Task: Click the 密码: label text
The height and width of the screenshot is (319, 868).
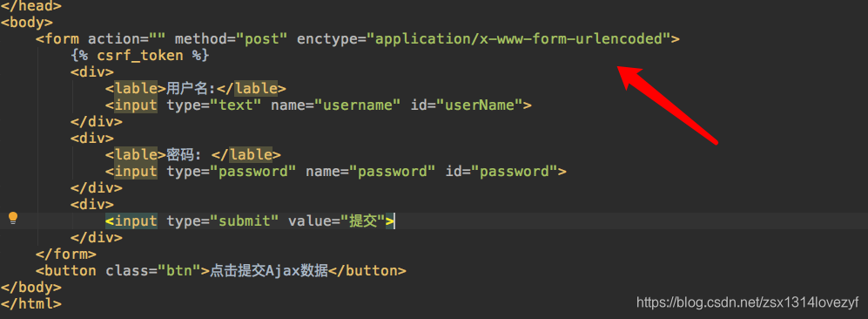Action: (185, 155)
